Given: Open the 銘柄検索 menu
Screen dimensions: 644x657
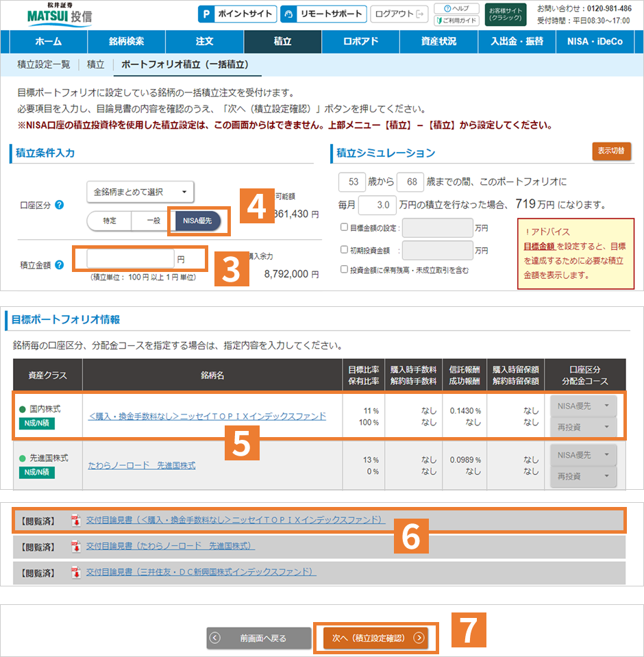Looking at the screenshot, I should click(x=126, y=42).
